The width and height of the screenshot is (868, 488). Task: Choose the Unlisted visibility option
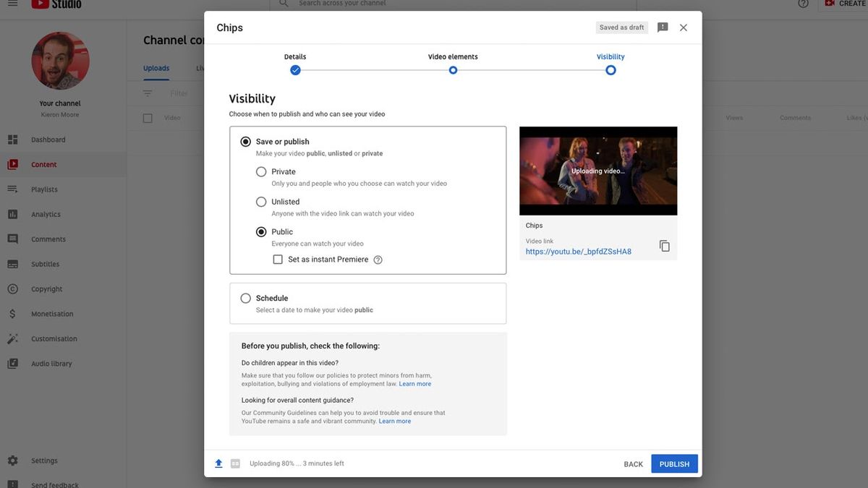click(x=261, y=202)
